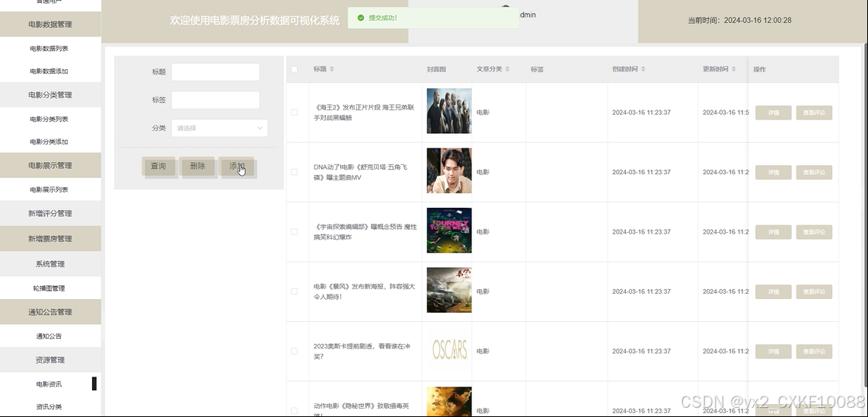View 查看评论 for the 《海王2》 row
Image resolution: width=868 pixels, height=417 pixels.
coord(814,113)
